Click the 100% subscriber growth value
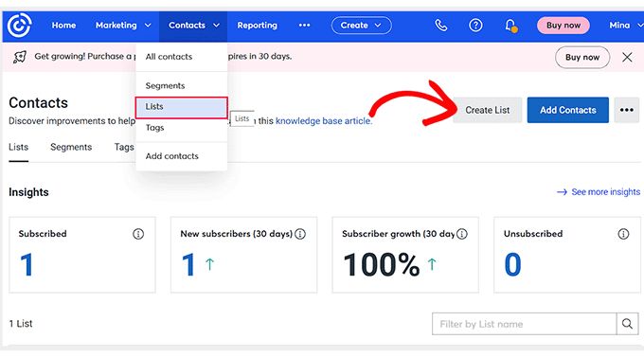The image size is (644, 357). click(382, 265)
